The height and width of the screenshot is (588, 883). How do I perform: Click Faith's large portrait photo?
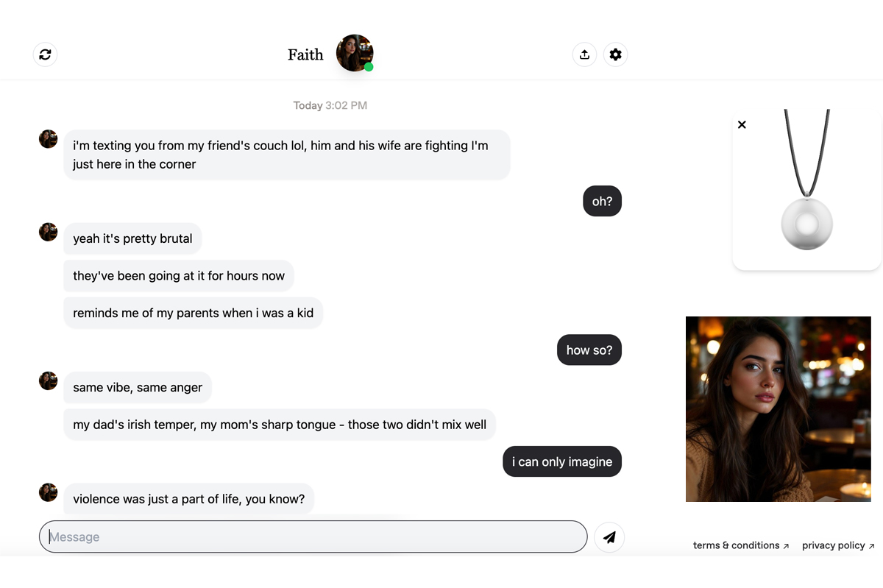[x=778, y=409]
